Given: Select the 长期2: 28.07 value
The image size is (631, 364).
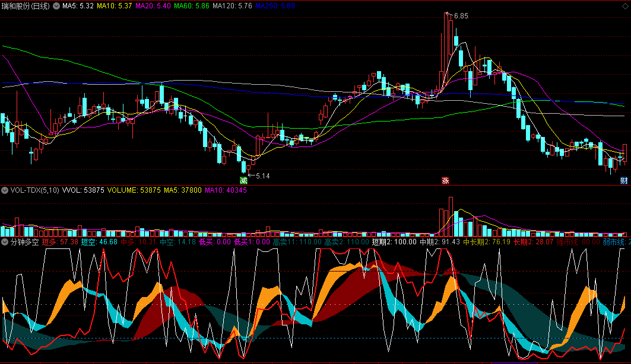Looking at the screenshot, I should [534, 242].
